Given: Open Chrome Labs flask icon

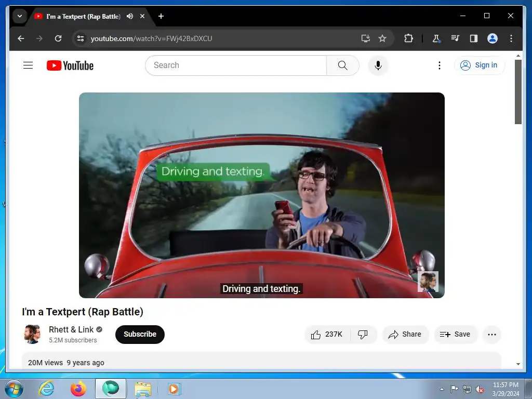Looking at the screenshot, I should pos(436,38).
